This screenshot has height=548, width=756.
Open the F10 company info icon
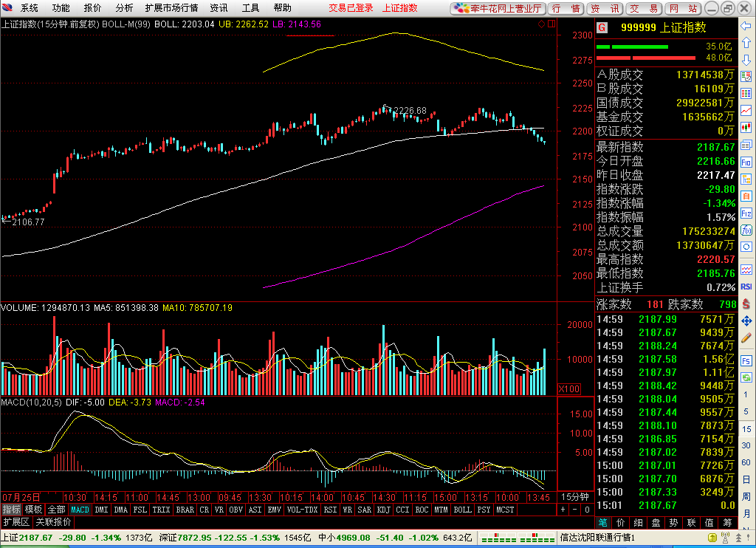click(x=746, y=162)
